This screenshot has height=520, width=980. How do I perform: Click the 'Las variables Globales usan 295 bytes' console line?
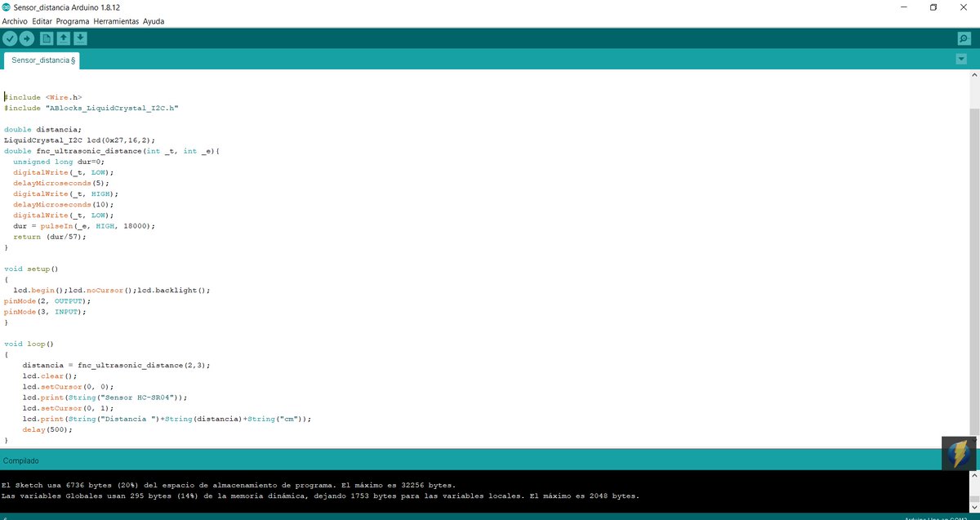(320, 496)
